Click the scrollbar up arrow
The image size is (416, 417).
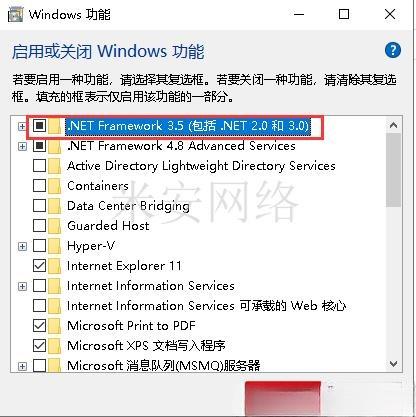[x=393, y=125]
